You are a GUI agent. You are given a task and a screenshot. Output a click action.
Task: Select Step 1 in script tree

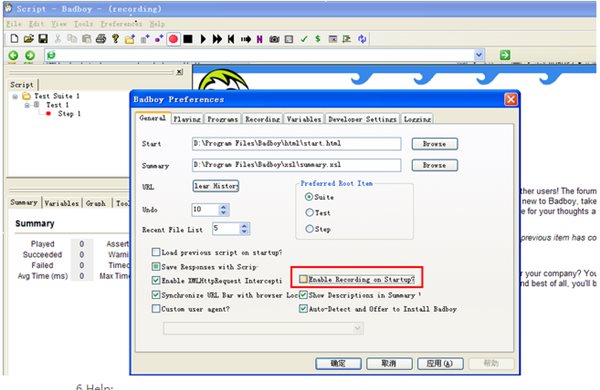click(x=69, y=114)
